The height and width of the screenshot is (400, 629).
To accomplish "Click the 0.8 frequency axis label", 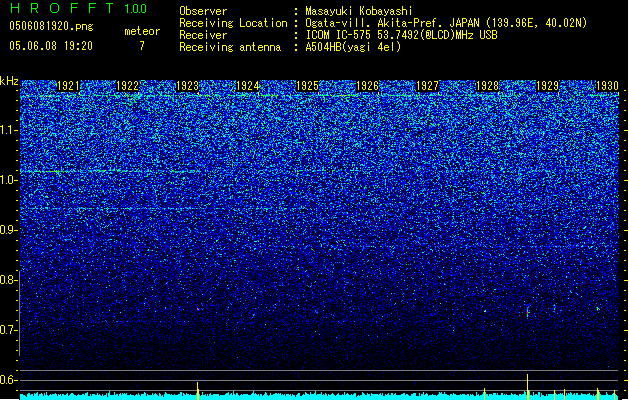I will [8, 280].
